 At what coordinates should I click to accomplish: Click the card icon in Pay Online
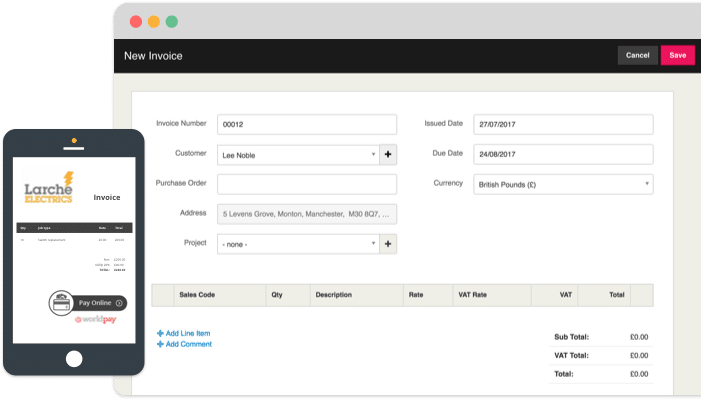coord(62,303)
